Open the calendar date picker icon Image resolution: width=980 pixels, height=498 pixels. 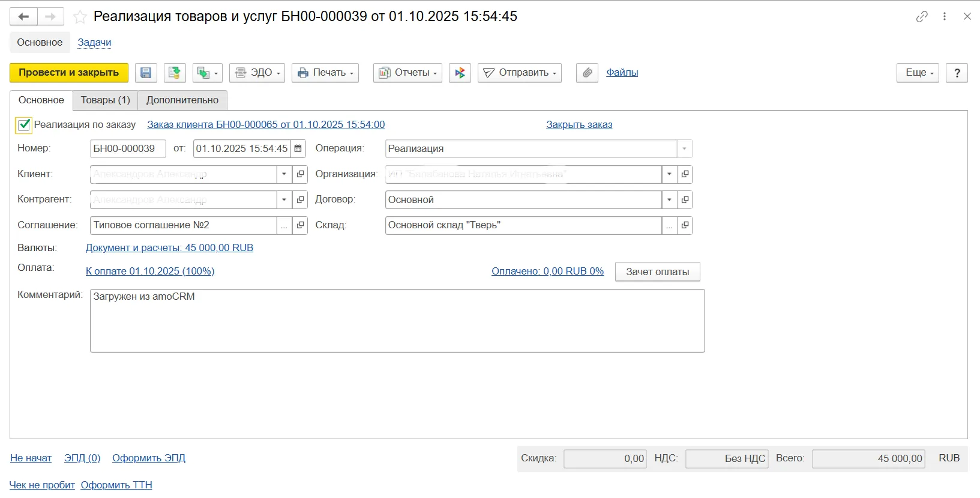point(298,148)
